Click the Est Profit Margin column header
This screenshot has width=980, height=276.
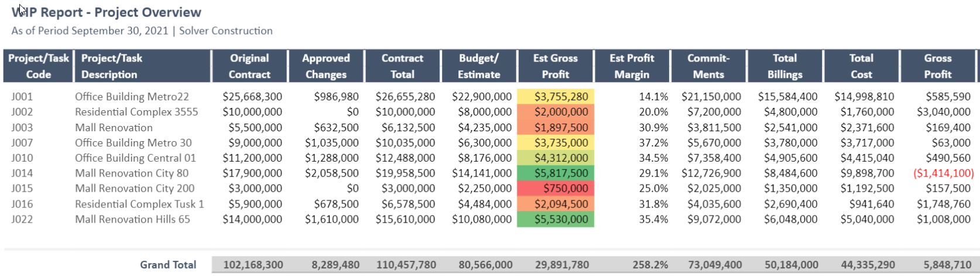(x=632, y=66)
